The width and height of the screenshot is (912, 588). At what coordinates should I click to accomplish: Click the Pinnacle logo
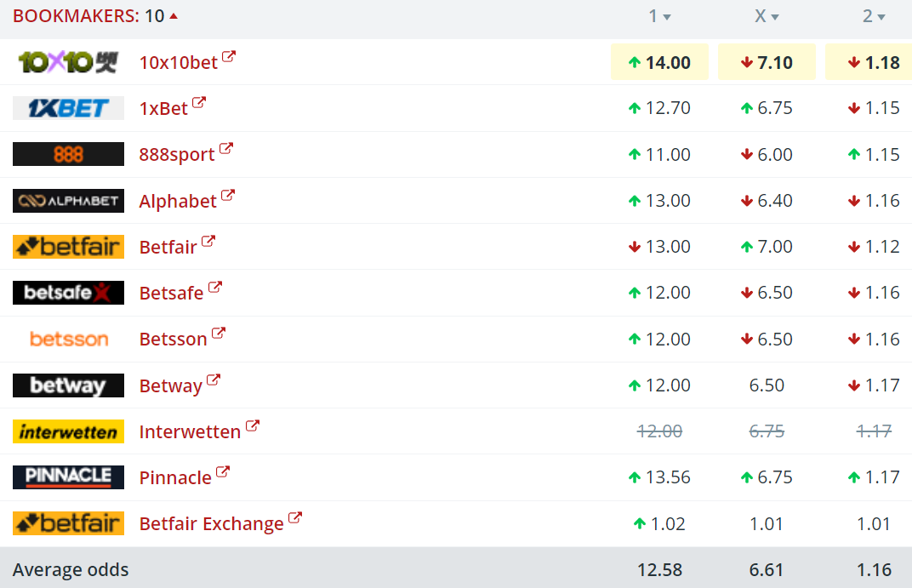pyautogui.click(x=68, y=477)
